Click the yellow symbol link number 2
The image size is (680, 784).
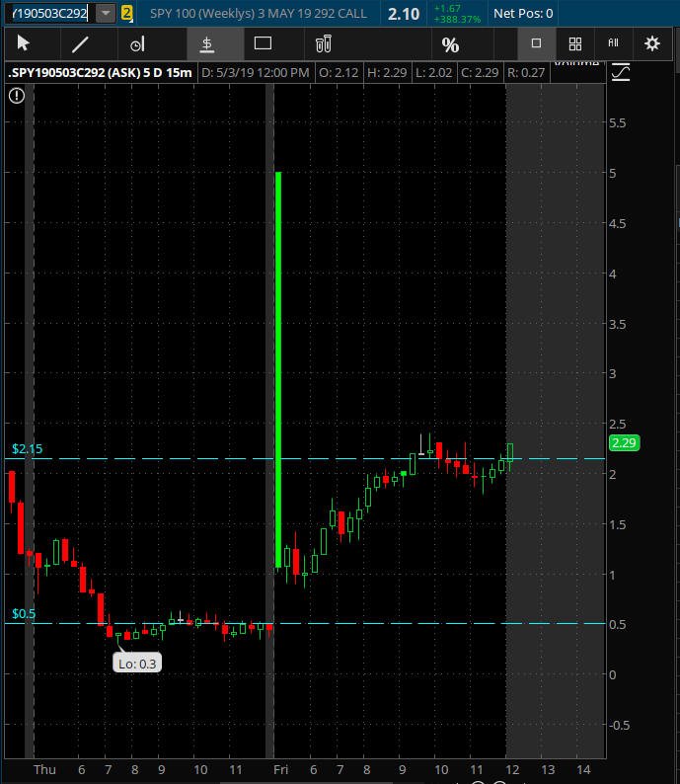point(127,14)
